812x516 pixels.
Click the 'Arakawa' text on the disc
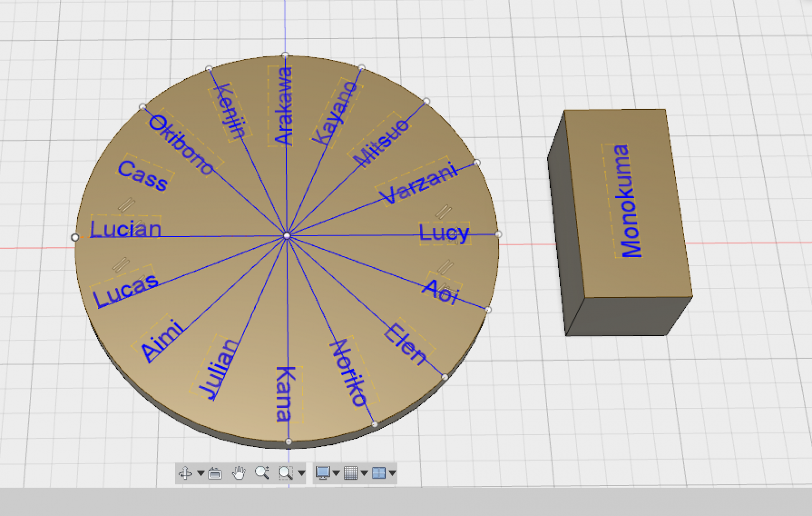coord(284,106)
